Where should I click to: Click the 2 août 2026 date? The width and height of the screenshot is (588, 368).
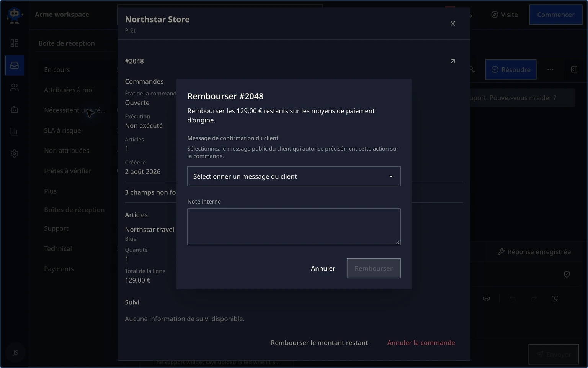point(142,172)
